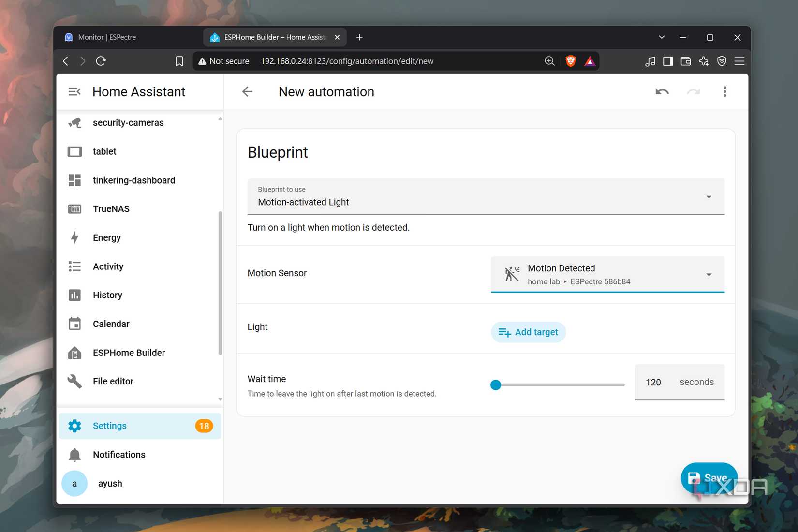Open a new browser tab

(359, 37)
